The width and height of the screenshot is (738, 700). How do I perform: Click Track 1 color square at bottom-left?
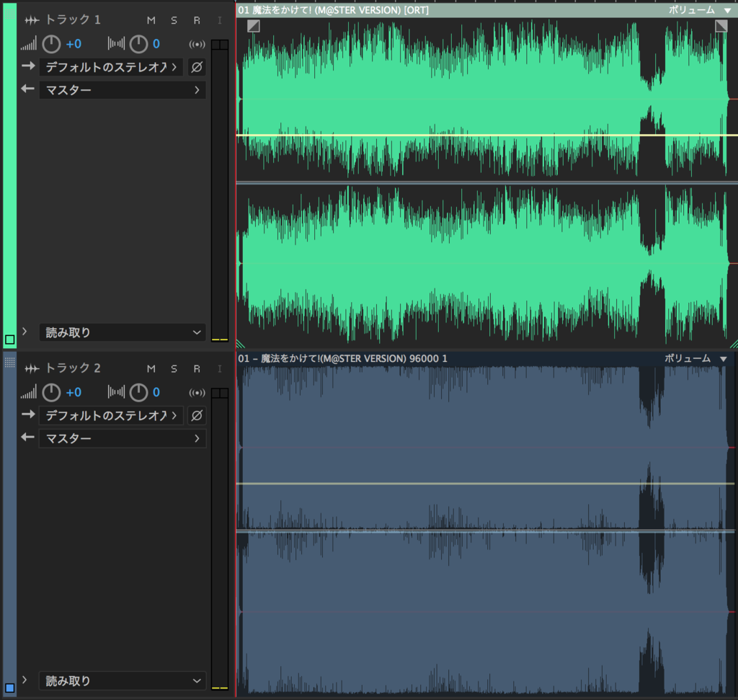[9, 340]
